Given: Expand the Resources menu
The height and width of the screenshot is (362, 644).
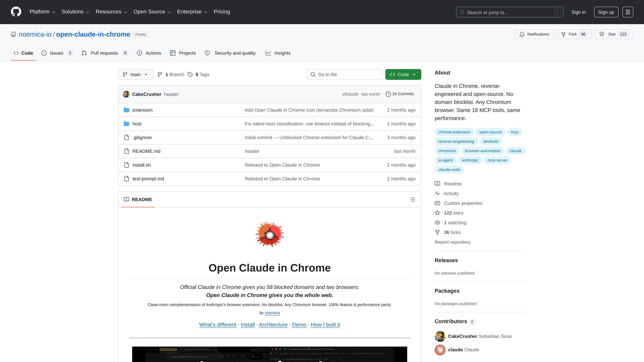Looking at the screenshot, I should (111, 12).
